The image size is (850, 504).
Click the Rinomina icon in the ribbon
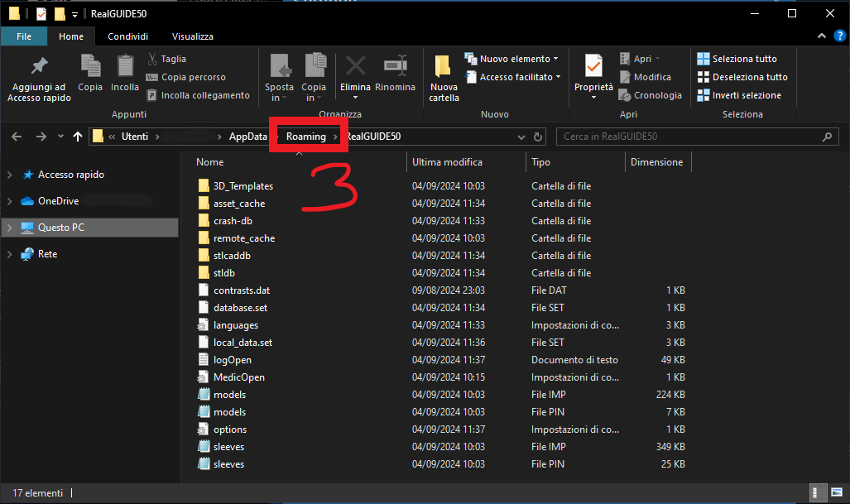tap(395, 66)
